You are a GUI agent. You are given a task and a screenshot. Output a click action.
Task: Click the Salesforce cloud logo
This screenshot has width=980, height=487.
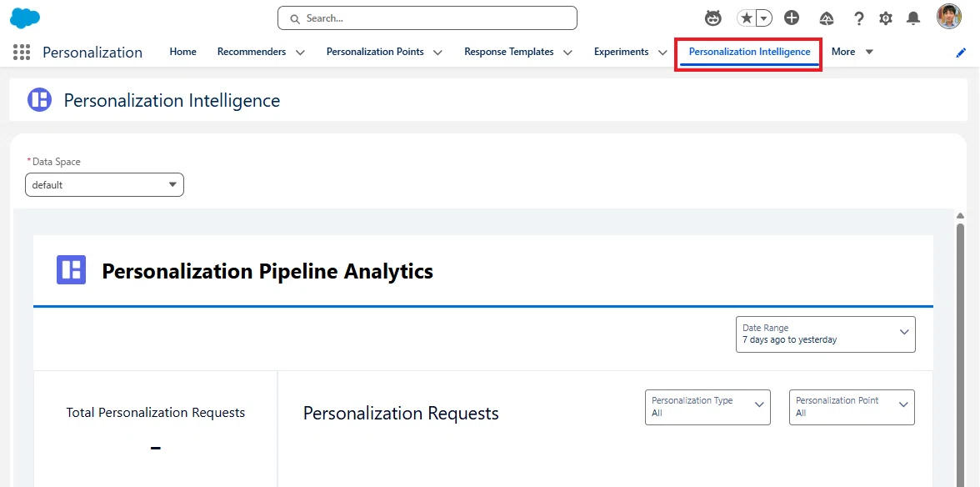pos(25,18)
